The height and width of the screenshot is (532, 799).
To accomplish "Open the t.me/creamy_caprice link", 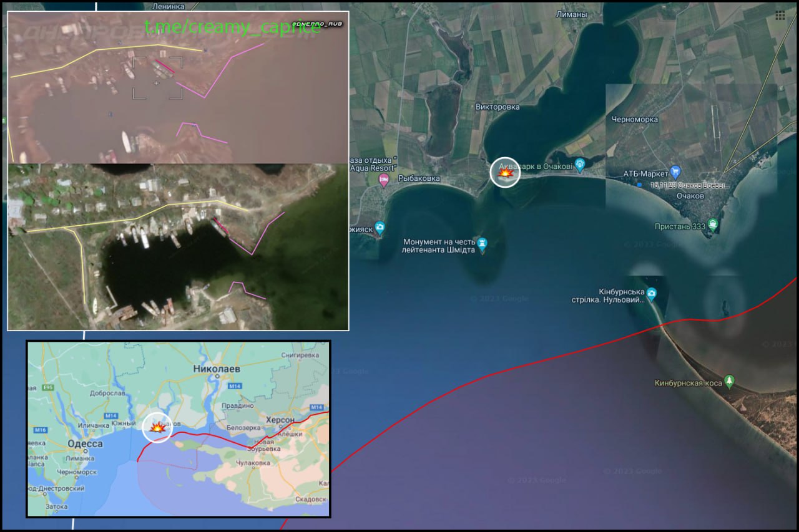I will click(232, 27).
